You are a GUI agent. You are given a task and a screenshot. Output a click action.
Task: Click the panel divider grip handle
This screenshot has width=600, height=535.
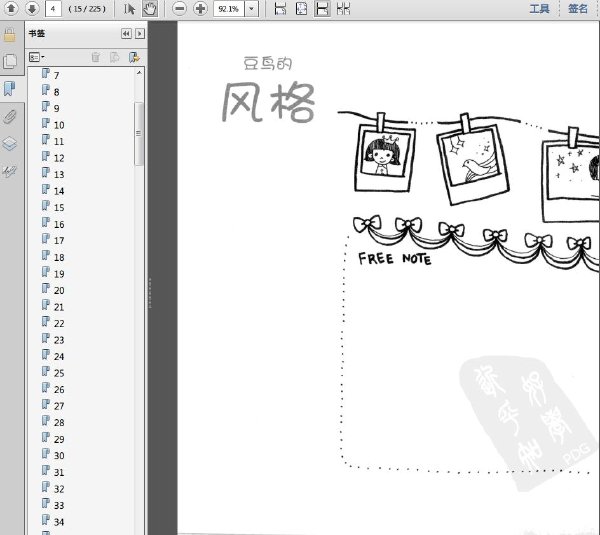tap(150, 293)
